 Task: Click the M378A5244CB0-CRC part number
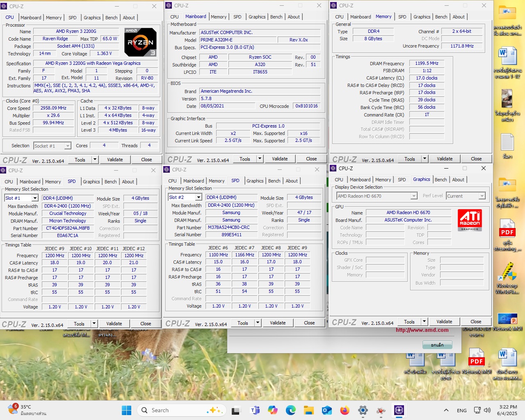tap(231, 227)
